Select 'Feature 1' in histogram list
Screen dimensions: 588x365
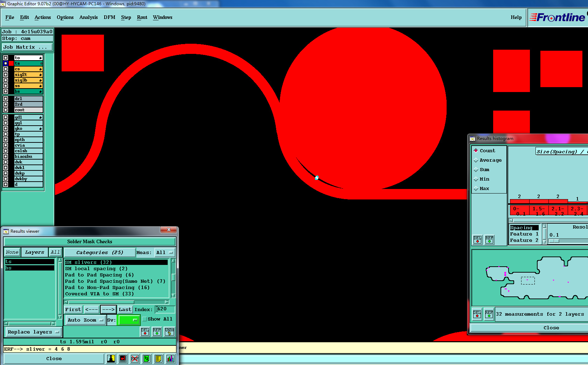point(524,234)
